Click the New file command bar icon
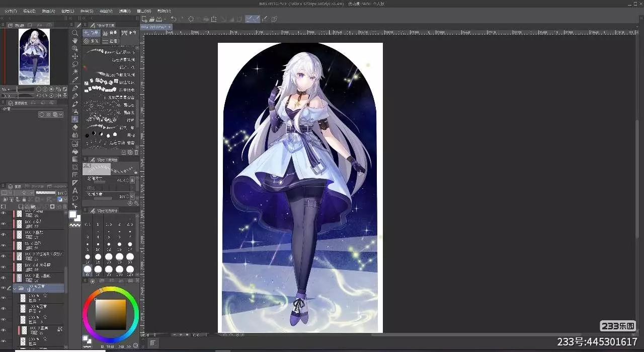Screen dimensions: 644x352 point(145,19)
